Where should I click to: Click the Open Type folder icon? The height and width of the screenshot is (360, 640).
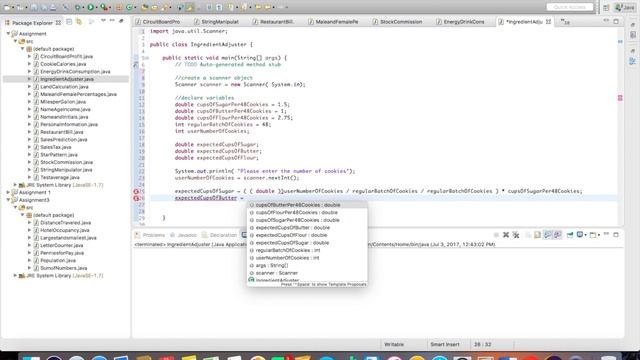[x=144, y=7]
